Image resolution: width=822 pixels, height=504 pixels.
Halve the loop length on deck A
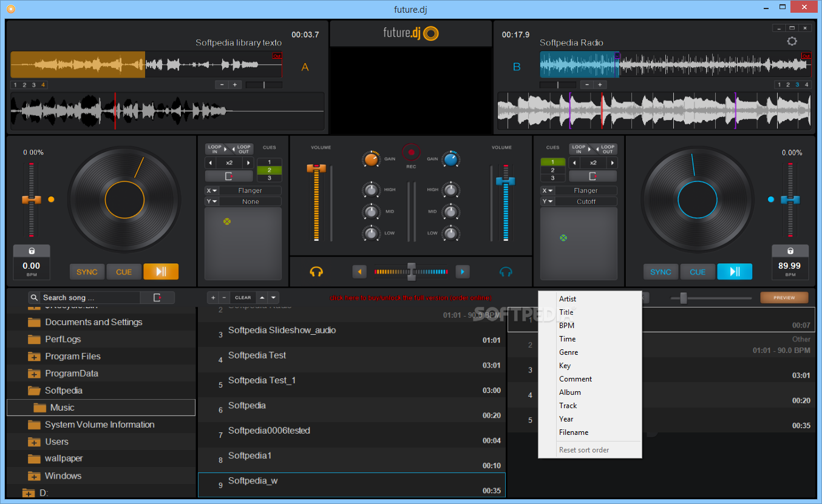coord(211,163)
